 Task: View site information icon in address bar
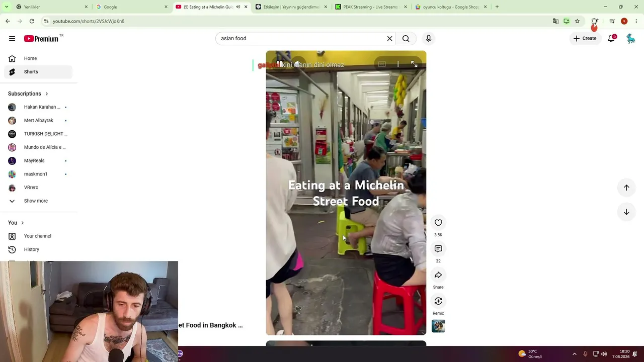(x=46, y=21)
